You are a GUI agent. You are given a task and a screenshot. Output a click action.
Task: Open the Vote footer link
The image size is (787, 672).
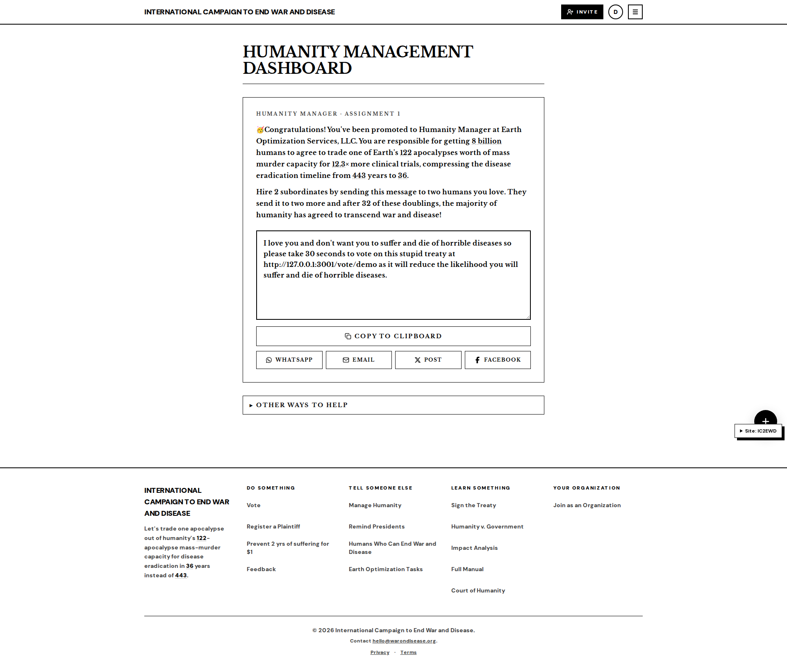[253, 505]
